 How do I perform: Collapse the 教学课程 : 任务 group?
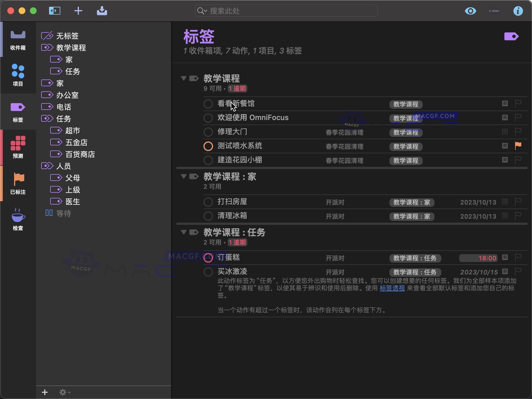(x=183, y=232)
